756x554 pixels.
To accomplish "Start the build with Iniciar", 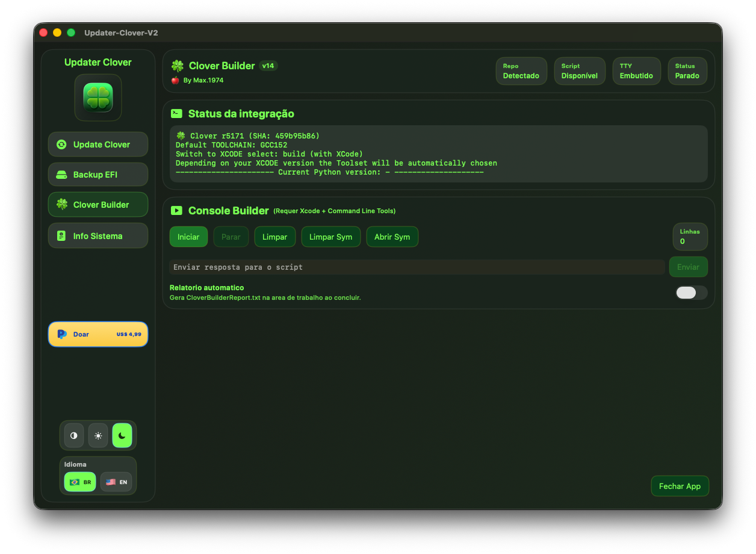I will (x=188, y=237).
